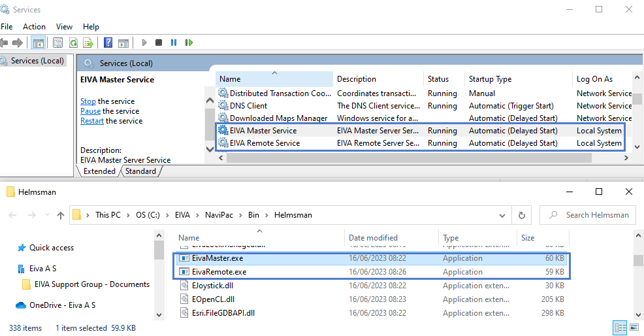
Task: Select the EIVA Master Service row
Action: tap(423, 130)
